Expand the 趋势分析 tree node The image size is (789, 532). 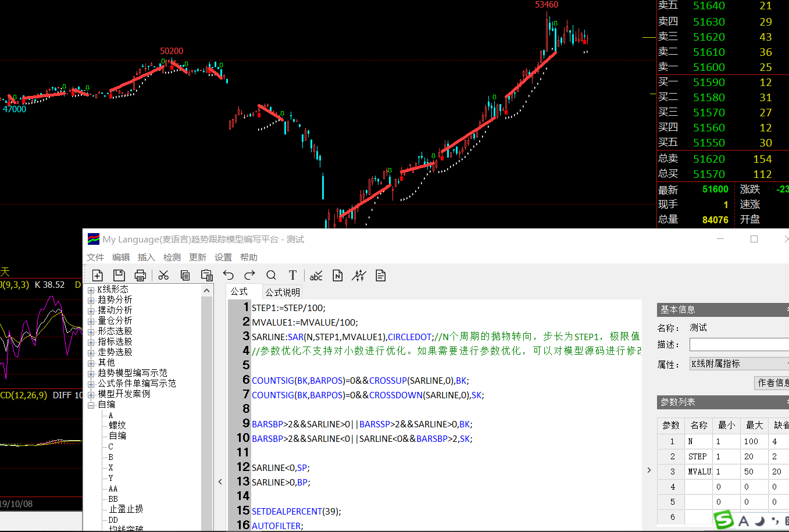tap(91, 301)
